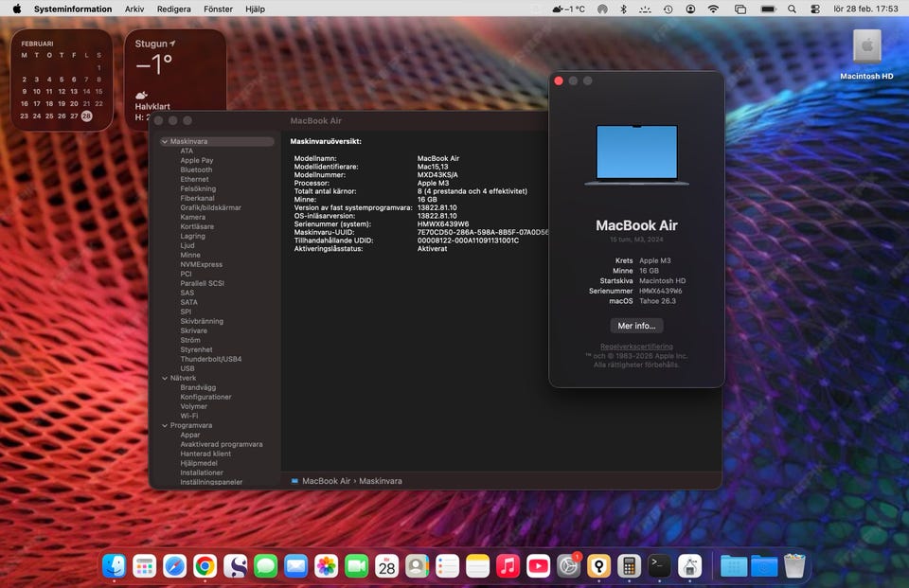Open Spotlight search magnifier icon
This screenshot has height=588, width=909.
coord(792,9)
